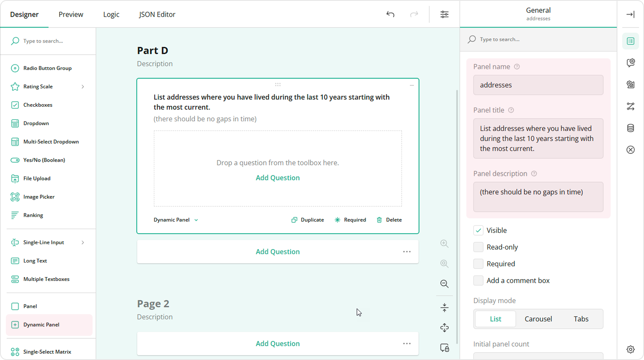Open survey settings via the sliders toolbar icon
The width and height of the screenshot is (644, 360).
pyautogui.click(x=444, y=14)
